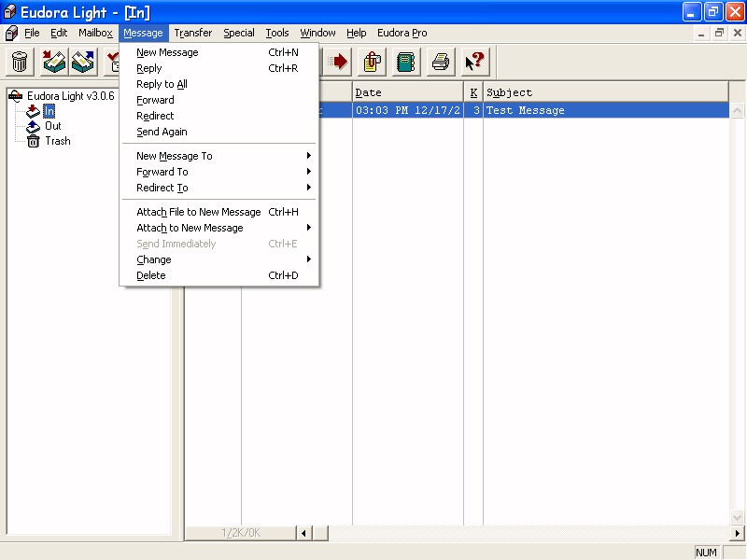This screenshot has width=747, height=560.
Task: Click the red arrow Forward toolbar icon
Action: pos(338,62)
